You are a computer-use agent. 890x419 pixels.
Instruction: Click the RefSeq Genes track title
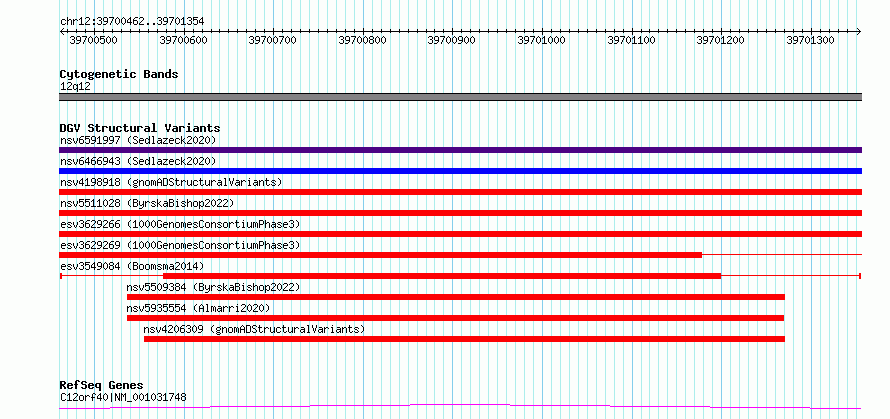(x=102, y=386)
